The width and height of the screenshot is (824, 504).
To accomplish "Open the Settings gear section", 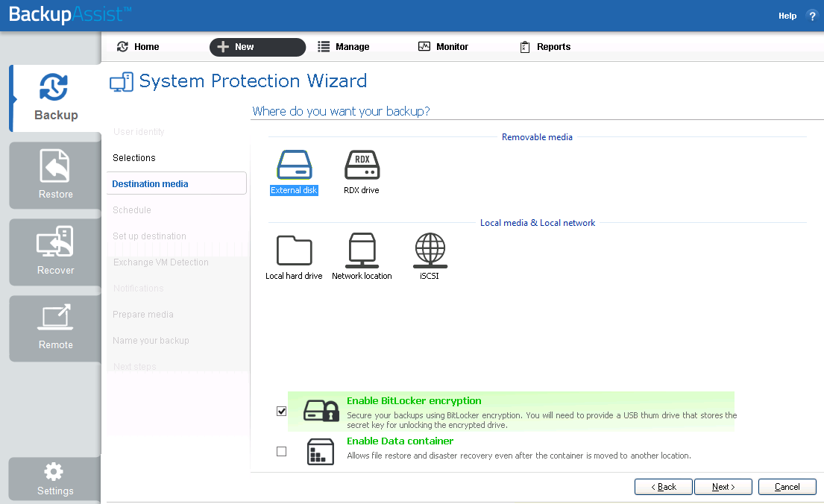I will coord(54,479).
